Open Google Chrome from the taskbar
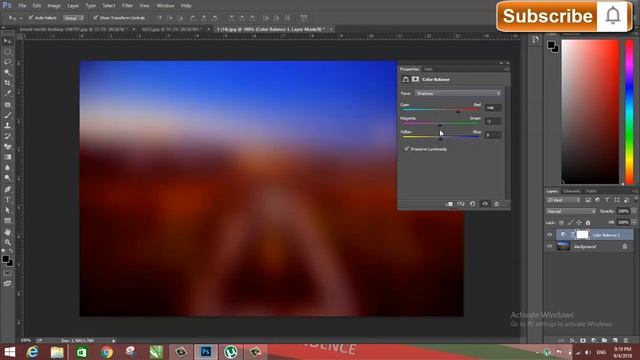The width and height of the screenshot is (640, 360). click(107, 352)
